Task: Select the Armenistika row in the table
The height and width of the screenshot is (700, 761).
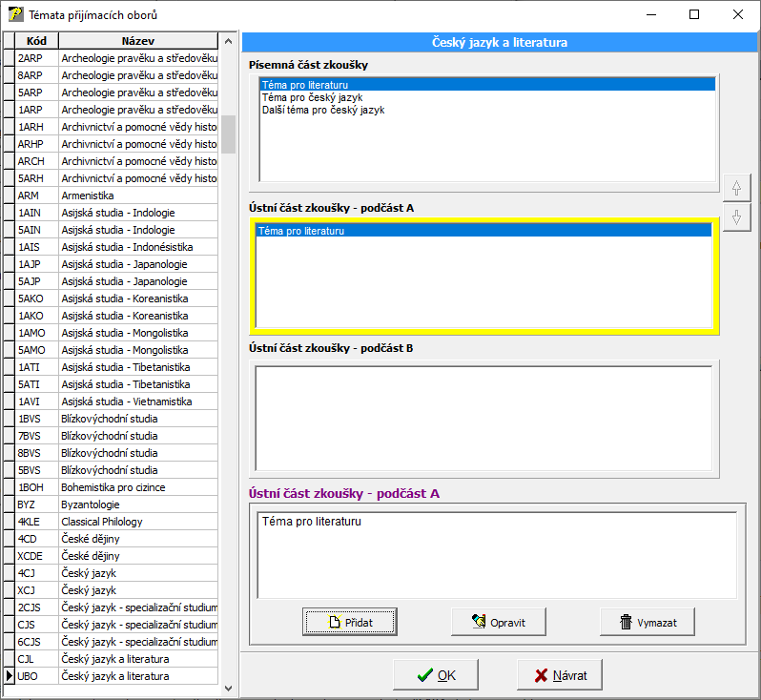Action: (90, 196)
